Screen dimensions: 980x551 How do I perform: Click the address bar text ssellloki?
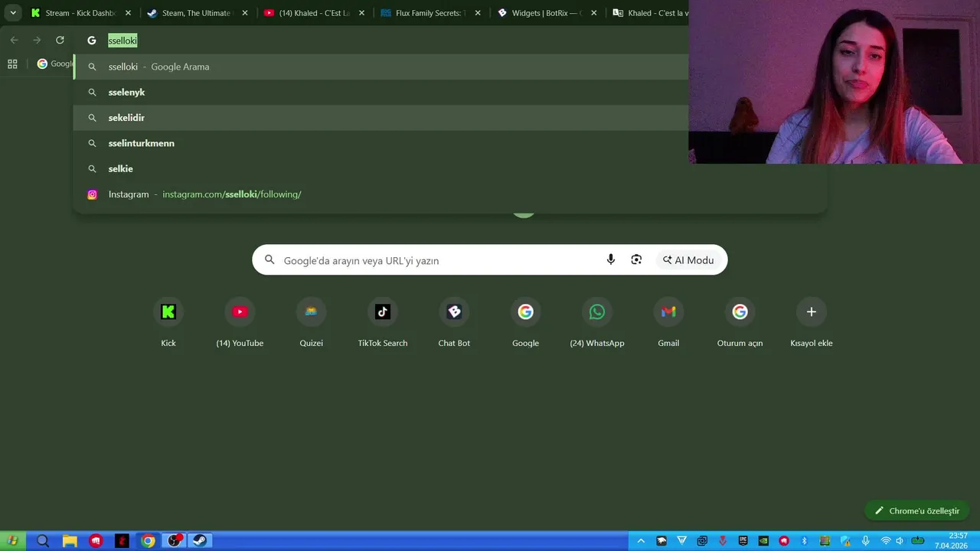click(x=122, y=41)
